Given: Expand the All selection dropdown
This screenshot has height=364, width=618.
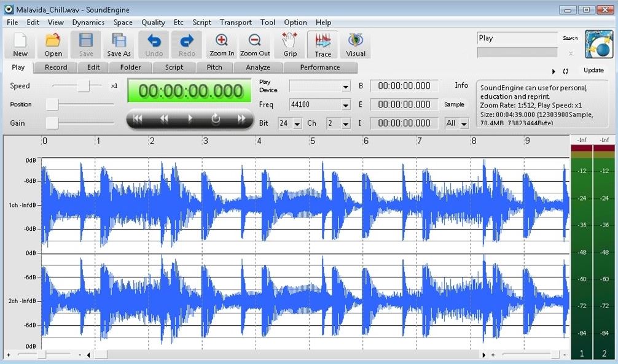Looking at the screenshot, I should pyautogui.click(x=464, y=123).
